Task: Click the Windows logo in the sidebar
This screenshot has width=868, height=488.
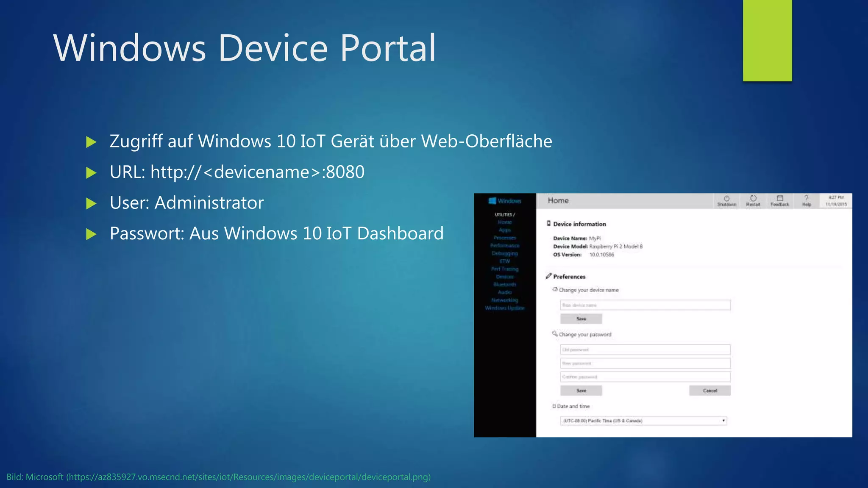Action: [492, 201]
